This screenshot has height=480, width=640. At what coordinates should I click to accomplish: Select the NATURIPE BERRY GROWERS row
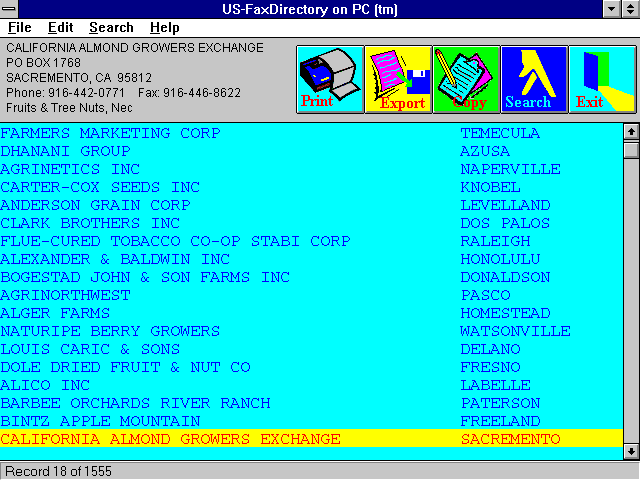[311, 331]
